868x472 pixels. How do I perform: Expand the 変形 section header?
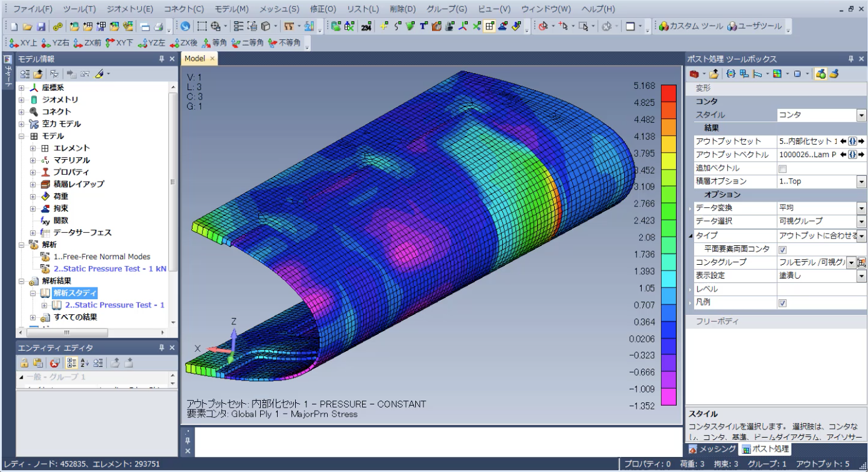point(775,88)
